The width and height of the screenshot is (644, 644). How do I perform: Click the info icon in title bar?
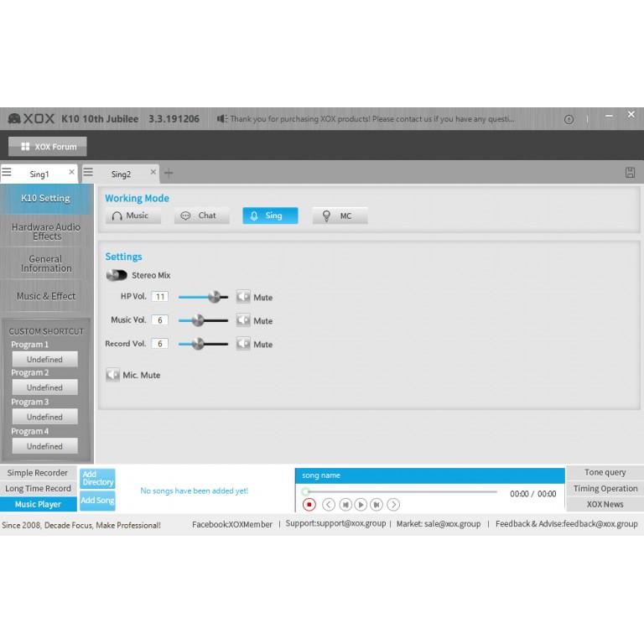tap(569, 120)
